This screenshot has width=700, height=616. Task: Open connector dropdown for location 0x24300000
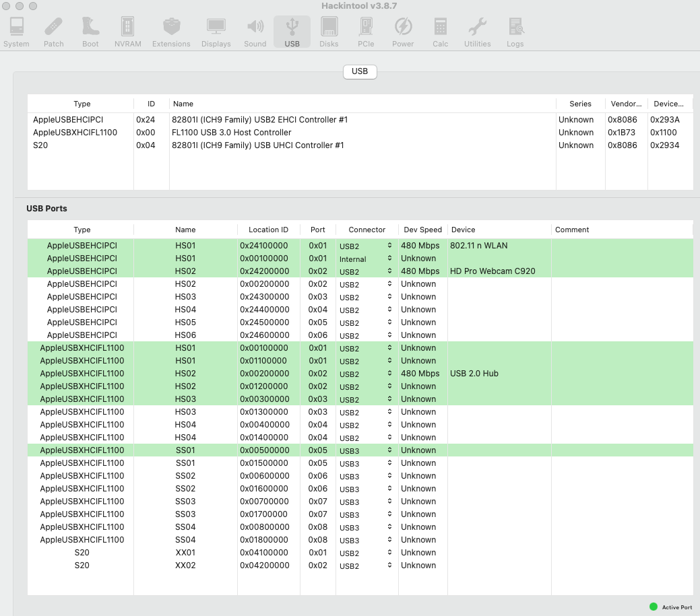coord(366,297)
